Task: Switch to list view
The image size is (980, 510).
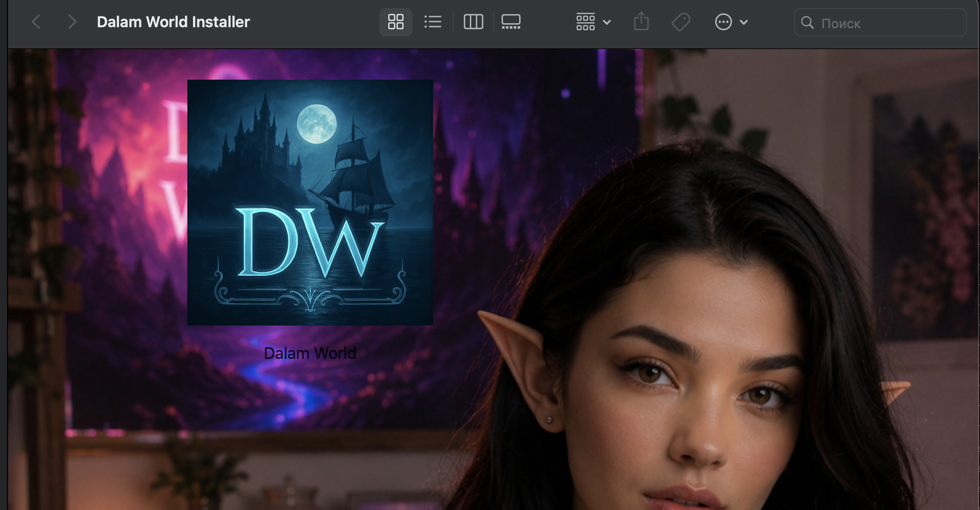Action: [433, 22]
